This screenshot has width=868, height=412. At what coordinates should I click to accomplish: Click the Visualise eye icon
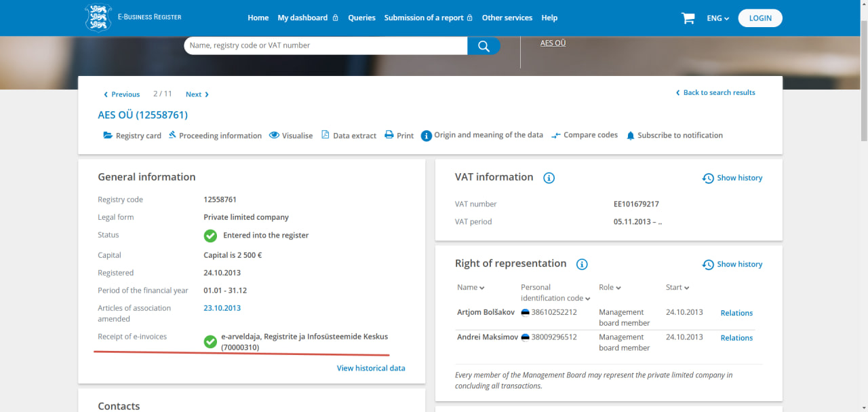(274, 135)
